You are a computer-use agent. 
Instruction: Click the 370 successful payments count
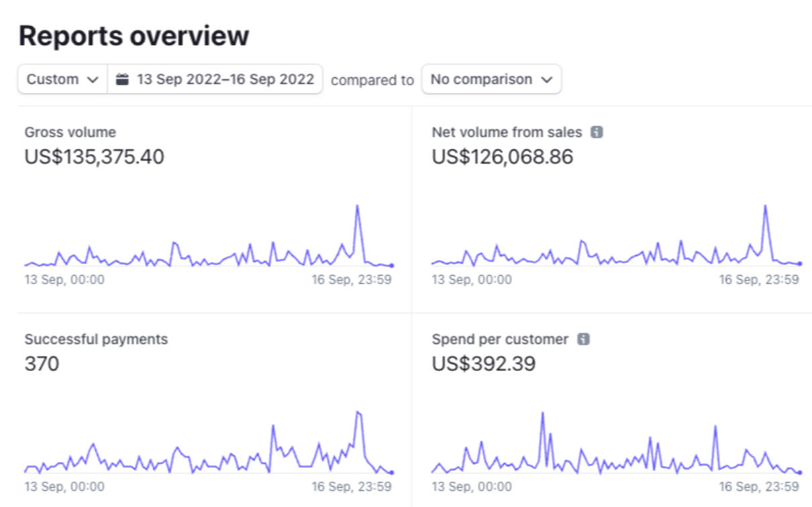42,364
